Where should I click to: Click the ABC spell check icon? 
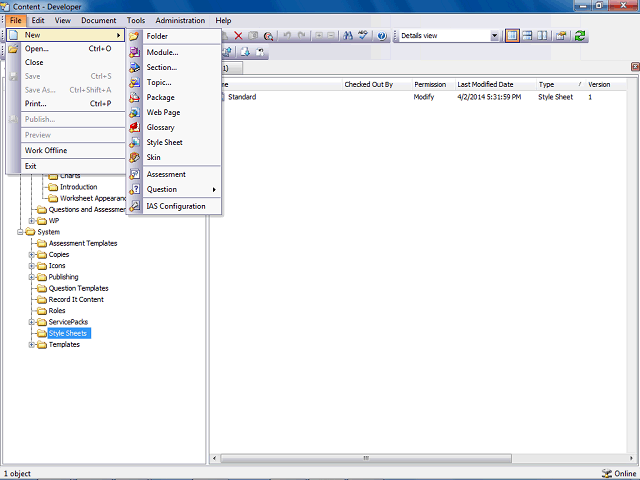(362, 36)
